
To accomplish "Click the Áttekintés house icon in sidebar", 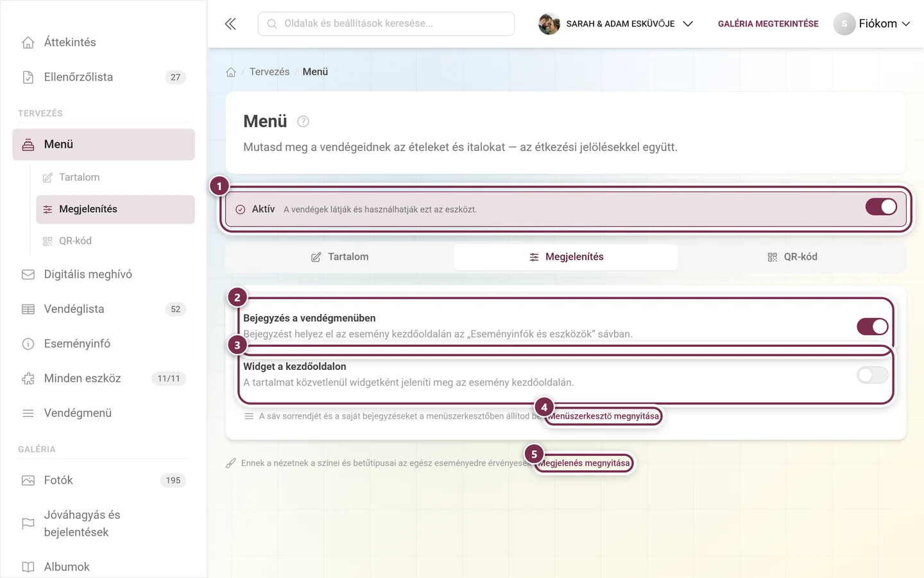I will click(28, 42).
